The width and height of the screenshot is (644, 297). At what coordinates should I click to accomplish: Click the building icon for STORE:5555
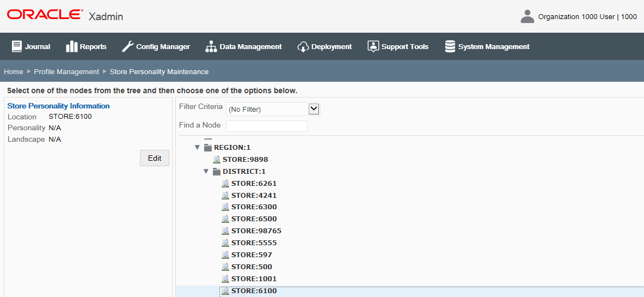pos(225,243)
